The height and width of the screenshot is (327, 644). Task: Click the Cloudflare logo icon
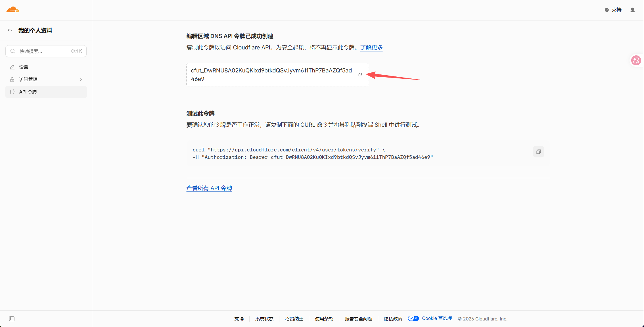(13, 10)
